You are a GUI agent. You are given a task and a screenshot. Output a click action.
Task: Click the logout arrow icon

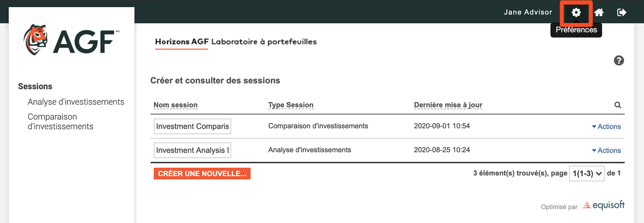622,12
